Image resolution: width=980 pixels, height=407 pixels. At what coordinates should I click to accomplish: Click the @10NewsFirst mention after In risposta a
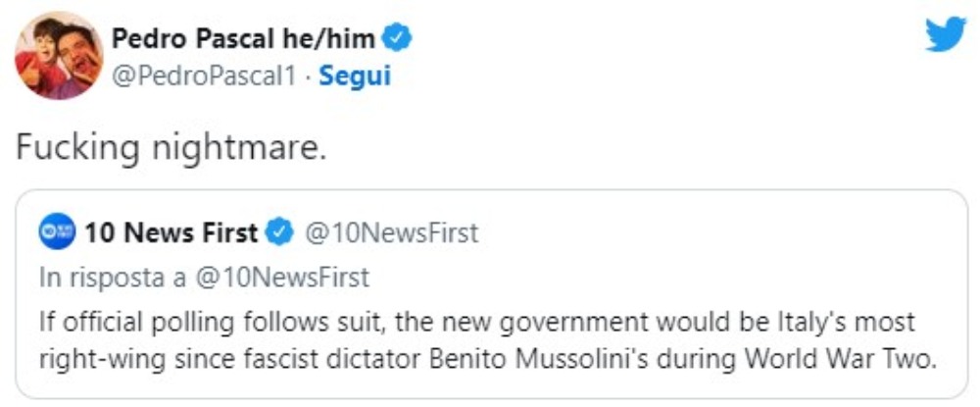281,278
